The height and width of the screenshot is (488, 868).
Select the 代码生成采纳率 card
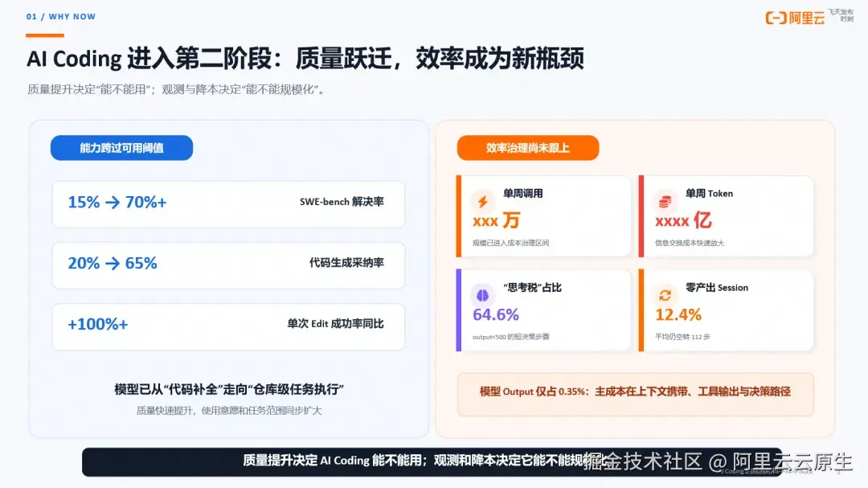coord(228,265)
